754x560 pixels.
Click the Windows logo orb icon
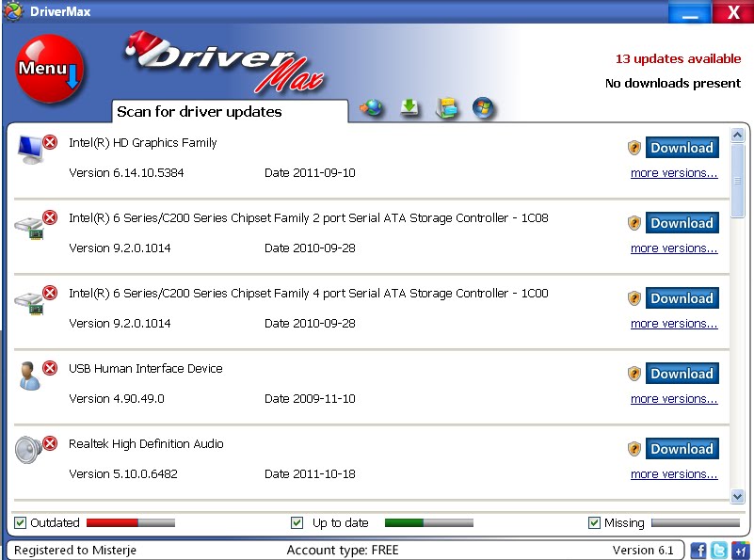483,107
